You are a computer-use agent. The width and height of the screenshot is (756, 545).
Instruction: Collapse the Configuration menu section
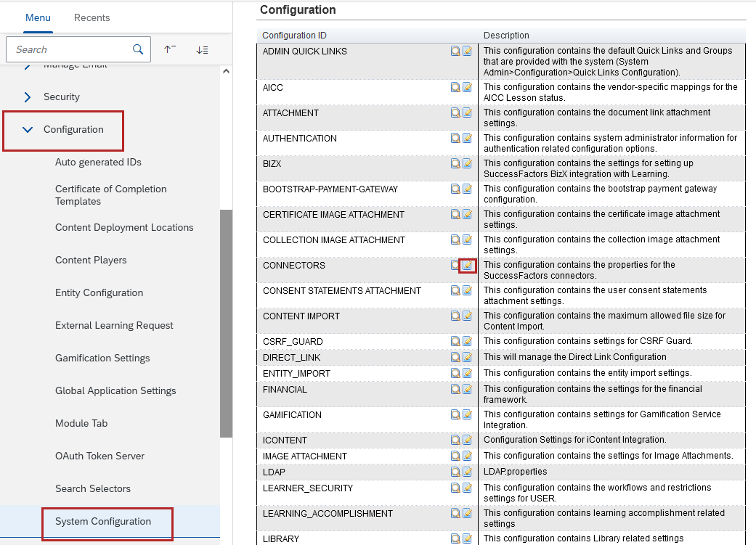click(28, 130)
